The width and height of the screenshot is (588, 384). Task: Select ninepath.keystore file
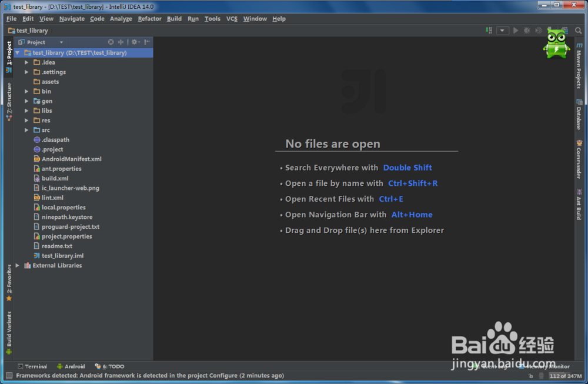pos(63,217)
